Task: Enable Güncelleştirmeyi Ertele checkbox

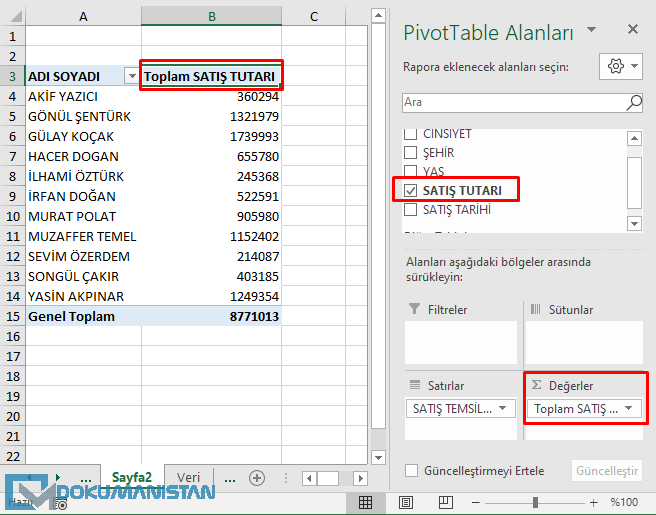Action: pyautogui.click(x=411, y=471)
